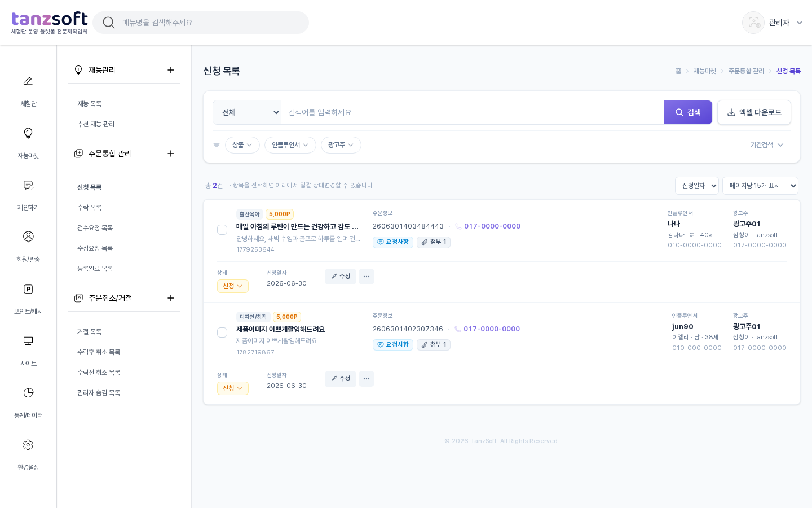Select the checkbox for 매일 아침의 루틴이 item
This screenshot has width=812, height=508.
tap(222, 230)
